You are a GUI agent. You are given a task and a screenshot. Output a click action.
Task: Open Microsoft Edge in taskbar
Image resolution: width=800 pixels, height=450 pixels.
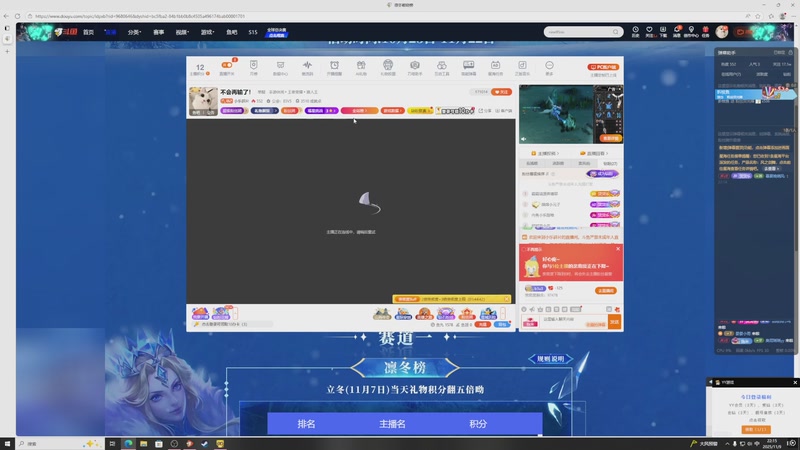[128, 444]
